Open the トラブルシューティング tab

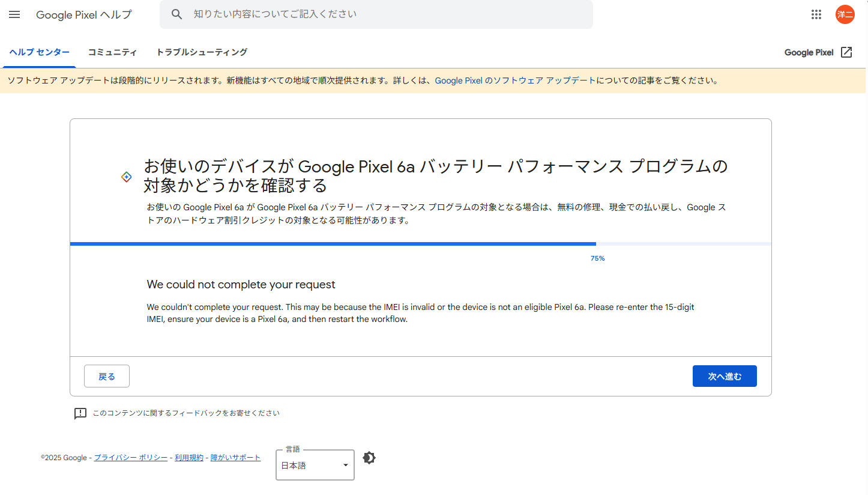tap(202, 52)
